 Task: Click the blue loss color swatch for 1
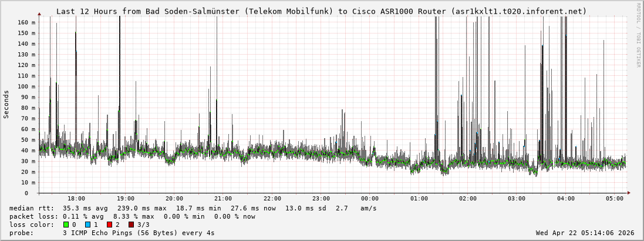(87, 225)
